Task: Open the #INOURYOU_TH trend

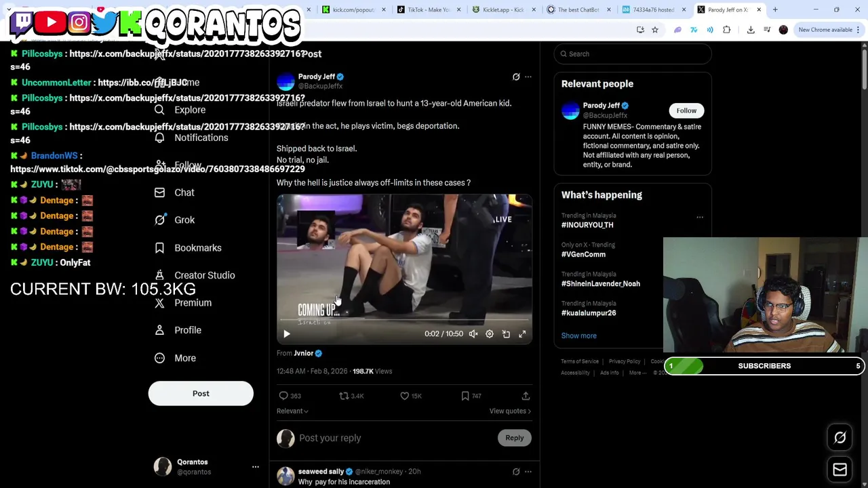Action: point(587,225)
